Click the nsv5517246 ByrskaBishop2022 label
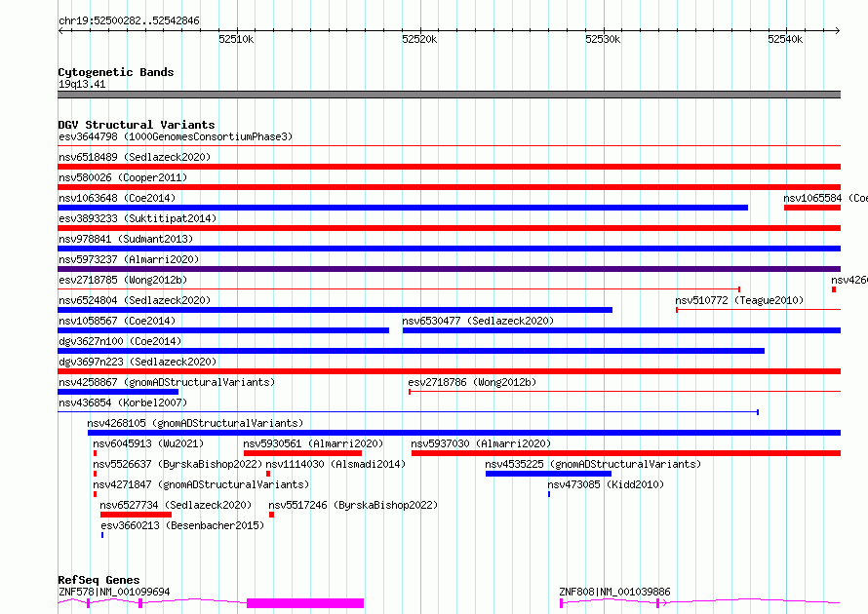The image size is (868, 614). point(353,505)
